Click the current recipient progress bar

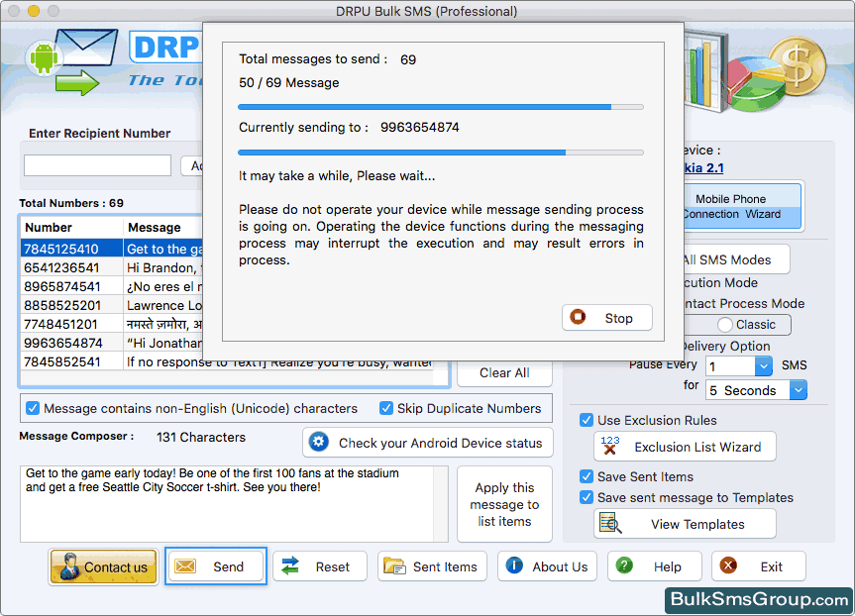441,153
